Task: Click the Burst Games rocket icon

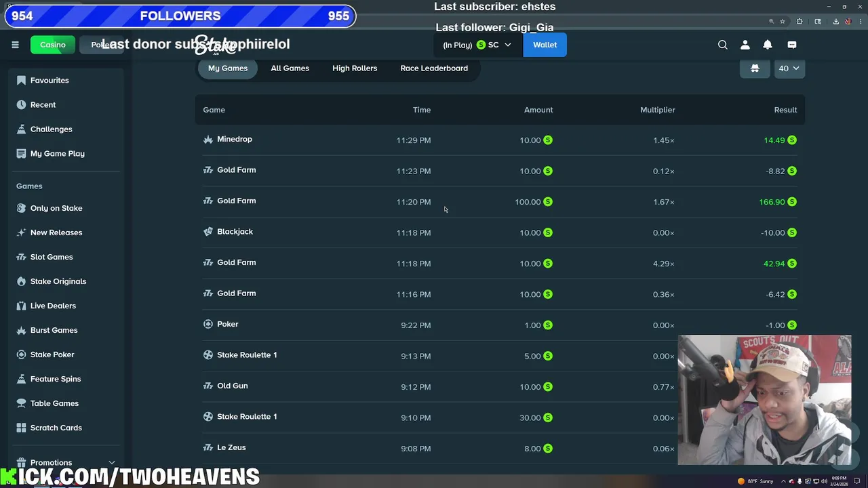Action: pyautogui.click(x=21, y=330)
